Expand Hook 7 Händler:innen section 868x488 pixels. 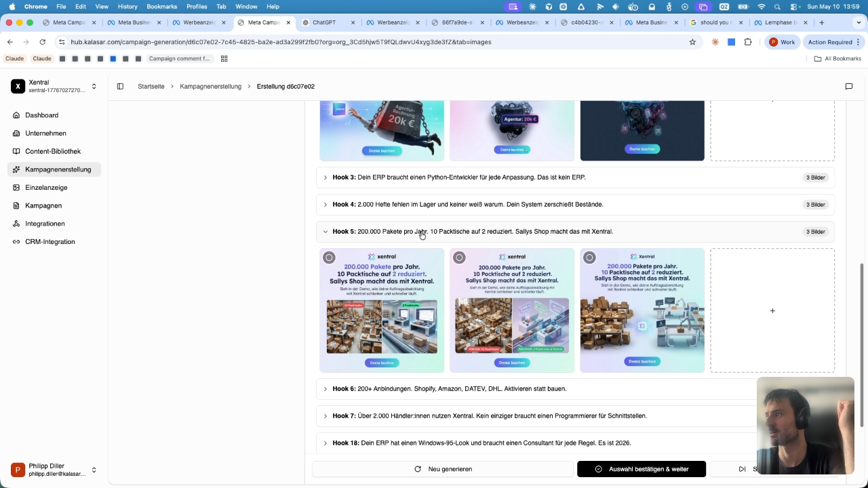click(x=575, y=416)
